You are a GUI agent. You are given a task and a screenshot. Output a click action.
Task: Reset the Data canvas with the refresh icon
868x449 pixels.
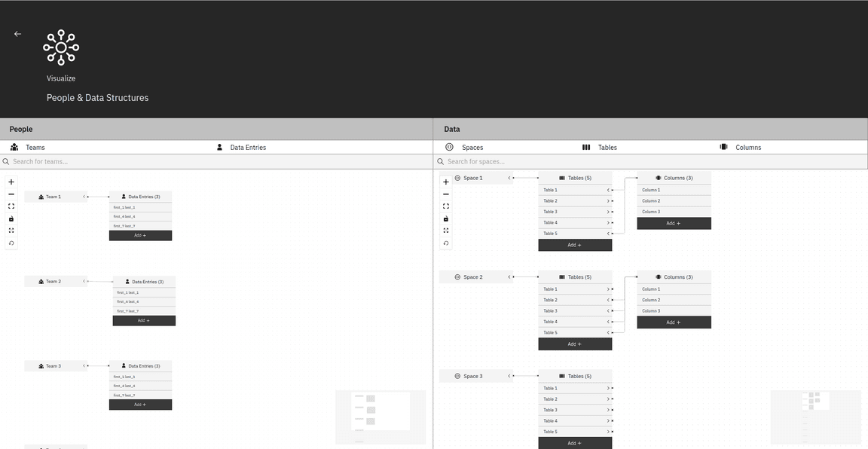pos(446,243)
